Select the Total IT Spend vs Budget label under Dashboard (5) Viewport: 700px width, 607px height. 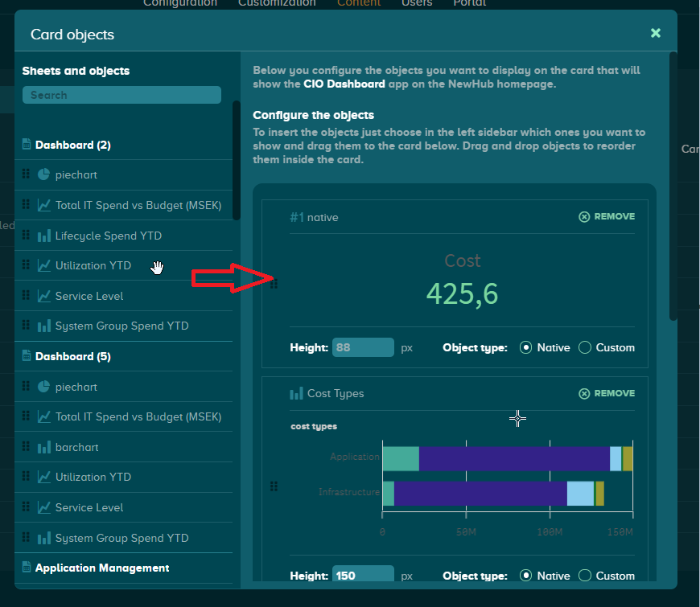point(138,416)
